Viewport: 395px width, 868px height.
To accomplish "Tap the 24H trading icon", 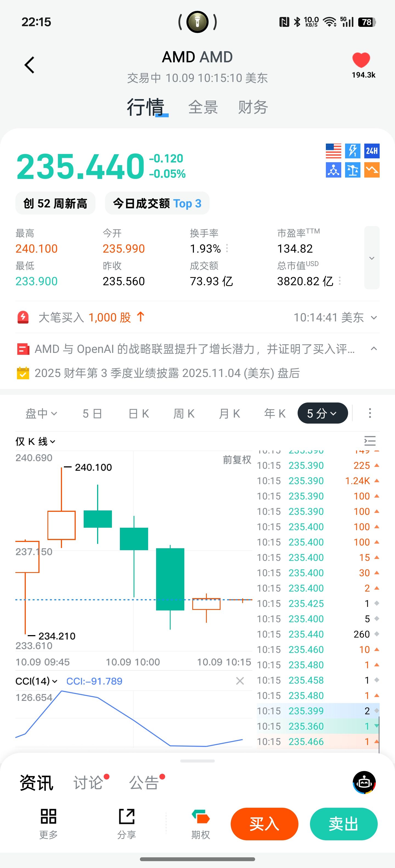I will click(x=372, y=151).
